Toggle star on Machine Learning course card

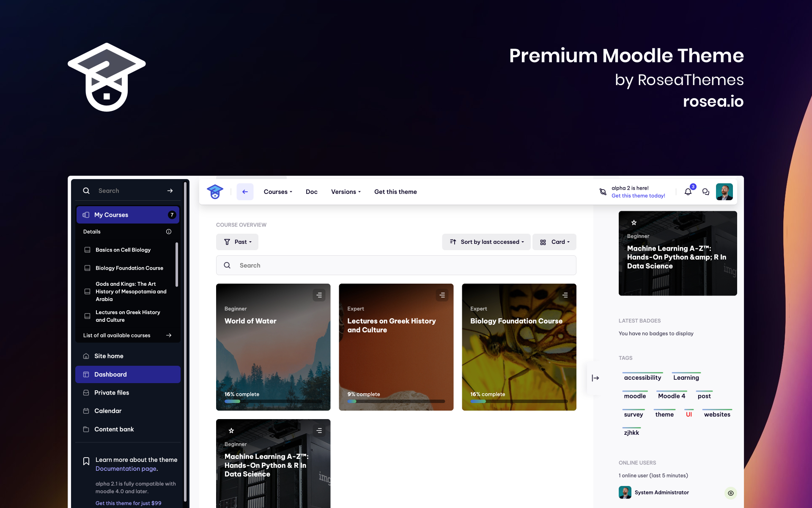click(x=231, y=431)
